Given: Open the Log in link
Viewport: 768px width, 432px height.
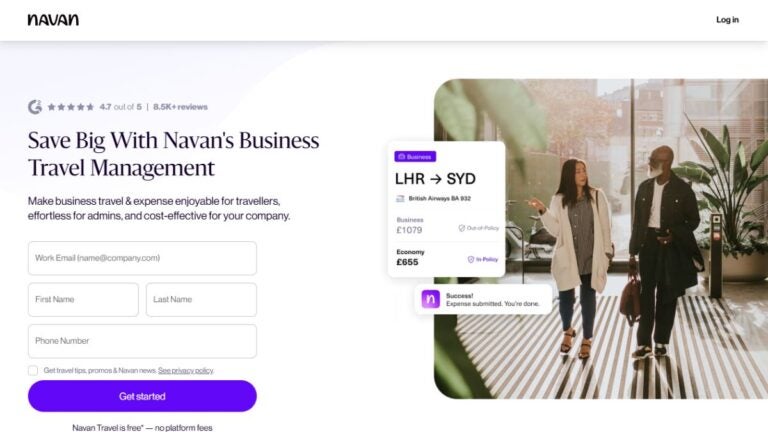Looking at the screenshot, I should tap(727, 20).
